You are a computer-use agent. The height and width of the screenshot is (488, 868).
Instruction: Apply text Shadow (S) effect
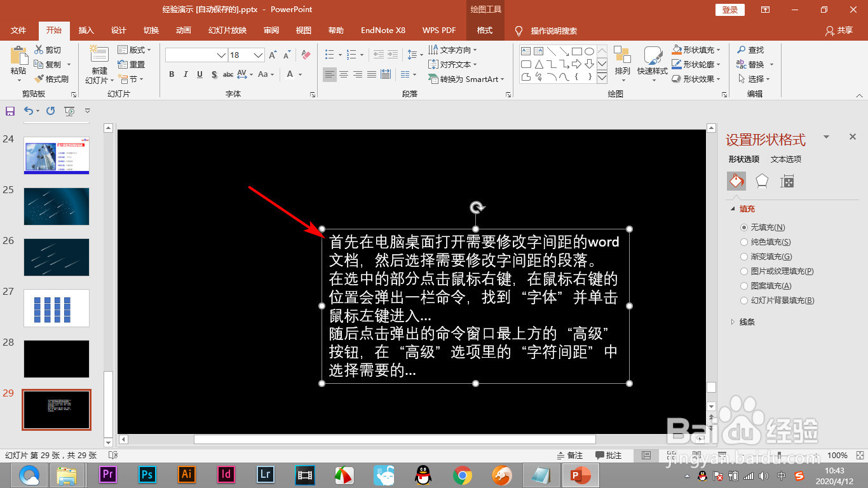[x=214, y=74]
